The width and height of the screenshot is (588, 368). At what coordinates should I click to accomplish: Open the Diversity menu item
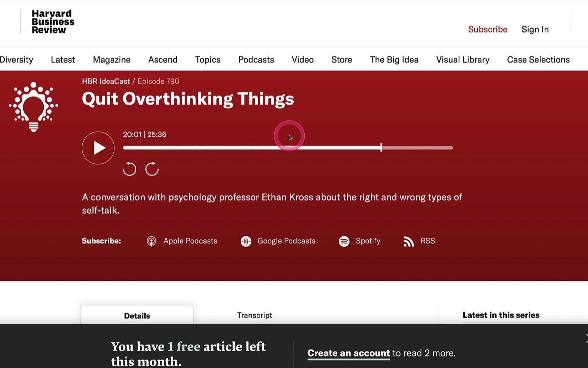16,59
